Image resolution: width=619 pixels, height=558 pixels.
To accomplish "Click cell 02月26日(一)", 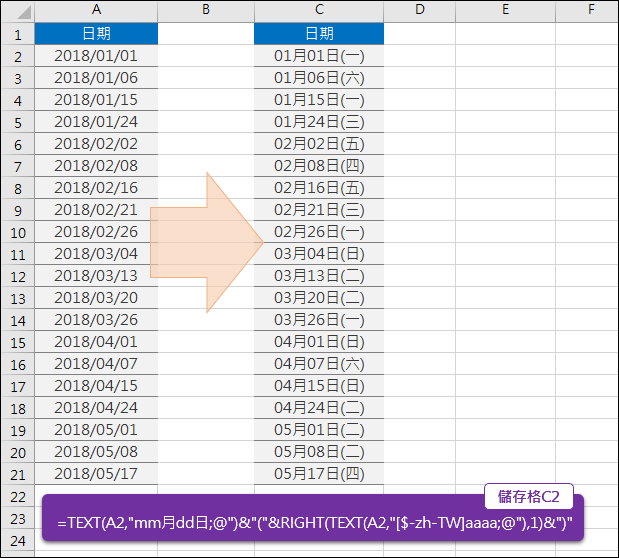I will tap(319, 231).
